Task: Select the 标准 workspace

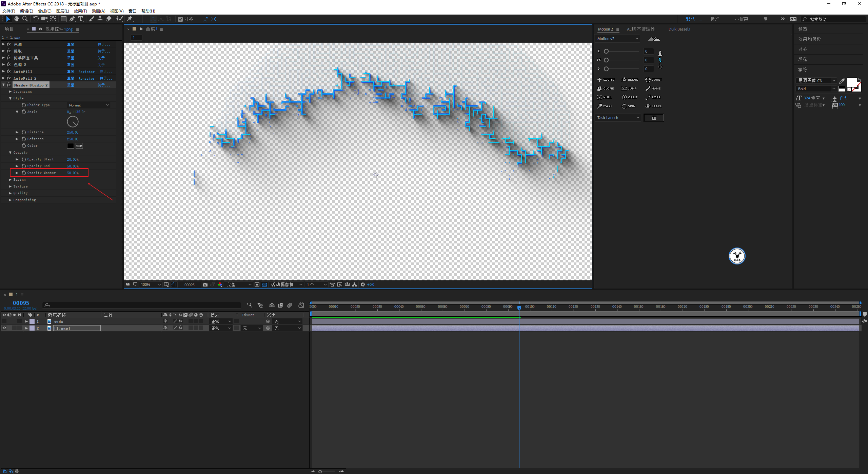Action: (715, 19)
